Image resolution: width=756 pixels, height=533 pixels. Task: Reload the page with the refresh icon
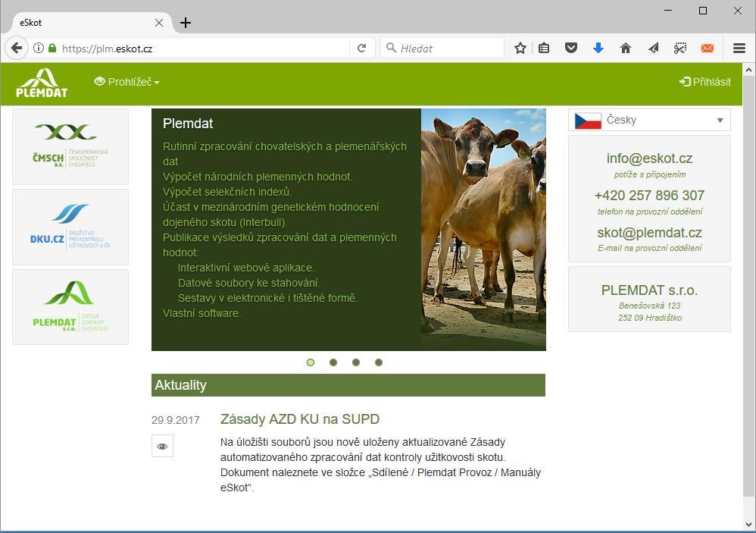(361, 49)
